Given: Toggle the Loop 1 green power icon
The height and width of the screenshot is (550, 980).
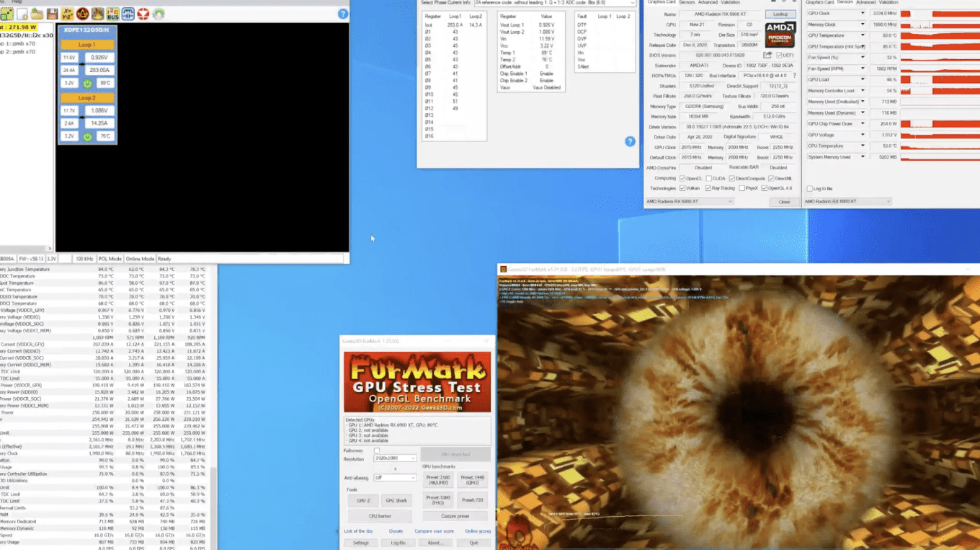Looking at the screenshot, I should [87, 84].
